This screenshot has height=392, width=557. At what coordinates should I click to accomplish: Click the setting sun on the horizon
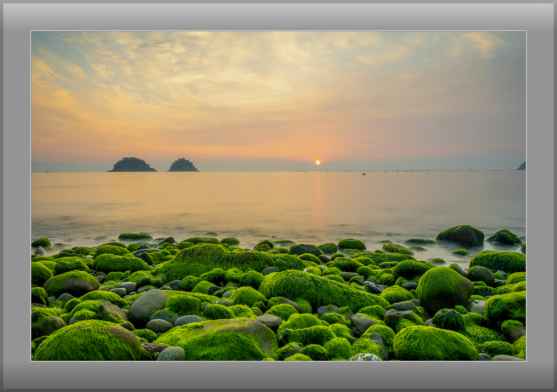pos(318,162)
